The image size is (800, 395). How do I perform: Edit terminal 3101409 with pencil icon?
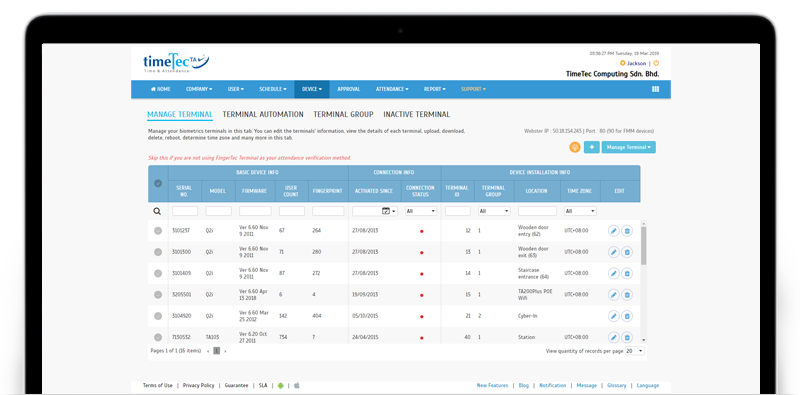(x=614, y=274)
